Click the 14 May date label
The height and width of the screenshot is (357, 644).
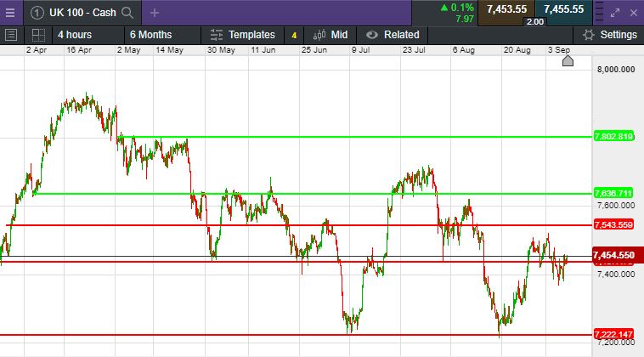(169, 50)
